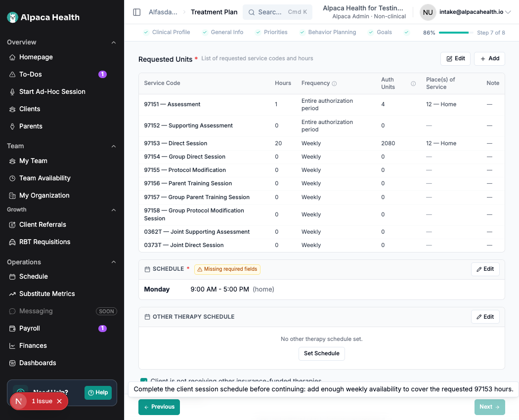519x420 pixels.
Task: Dismiss the 1 Issue badge
Action: pyautogui.click(x=59, y=401)
